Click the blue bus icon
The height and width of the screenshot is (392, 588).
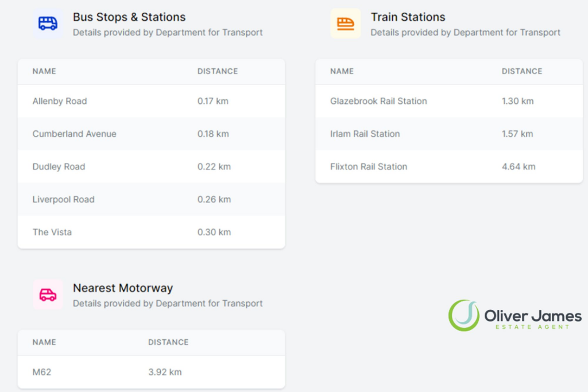(48, 23)
